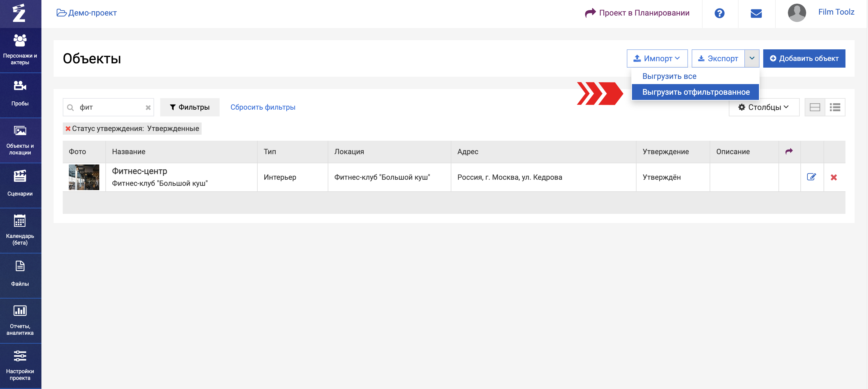Image resolution: width=868 pixels, height=389 pixels.
Task: Open Настройки проекта section
Action: click(x=20, y=366)
